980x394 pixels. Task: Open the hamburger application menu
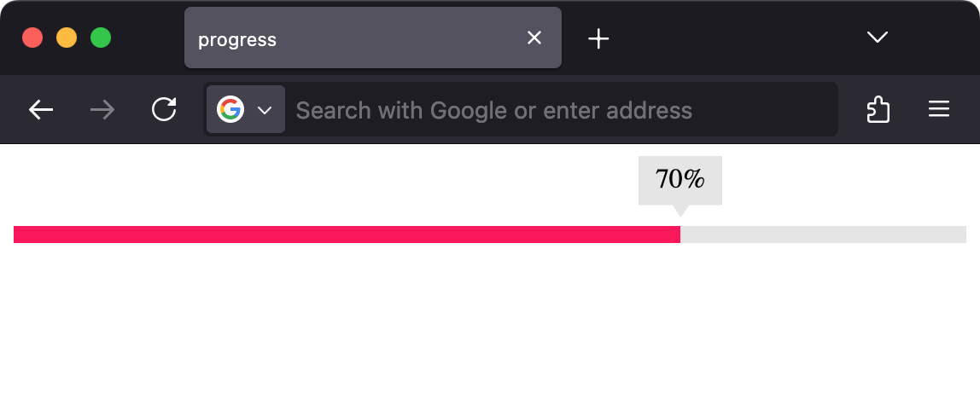[x=939, y=109]
